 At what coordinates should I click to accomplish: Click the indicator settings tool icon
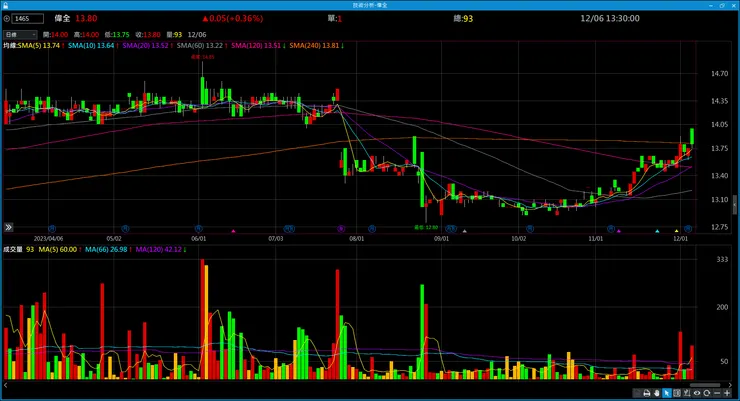click(687, 393)
